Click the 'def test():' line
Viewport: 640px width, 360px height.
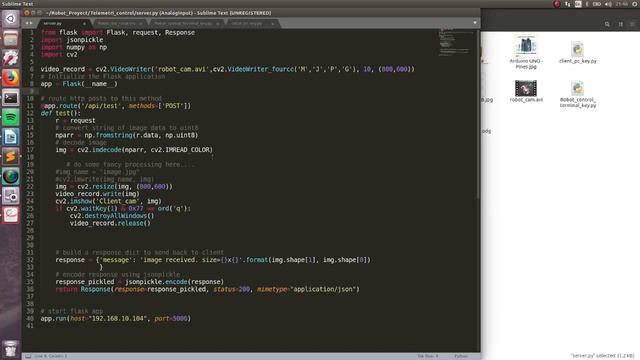click(61, 113)
